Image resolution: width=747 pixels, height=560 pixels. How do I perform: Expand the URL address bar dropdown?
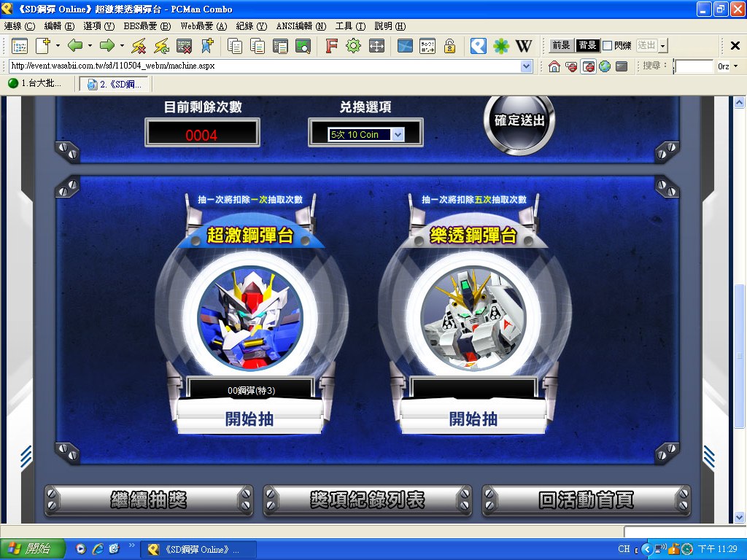(x=527, y=66)
